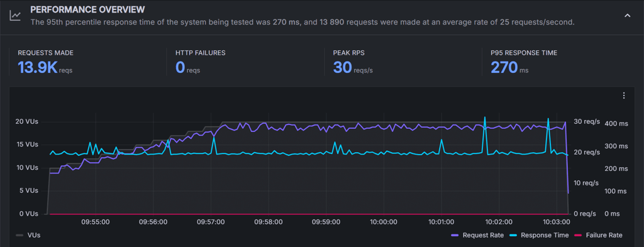The height and width of the screenshot is (247, 644).
Task: Click the 09:57:00 time axis label
Action: pyautogui.click(x=211, y=222)
